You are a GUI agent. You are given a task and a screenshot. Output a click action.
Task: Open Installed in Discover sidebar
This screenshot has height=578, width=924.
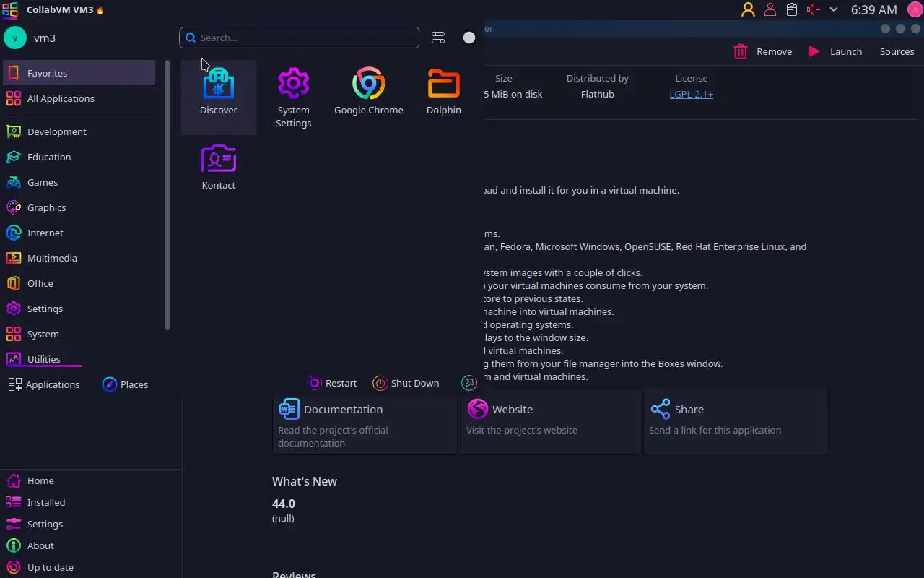(x=91, y=502)
